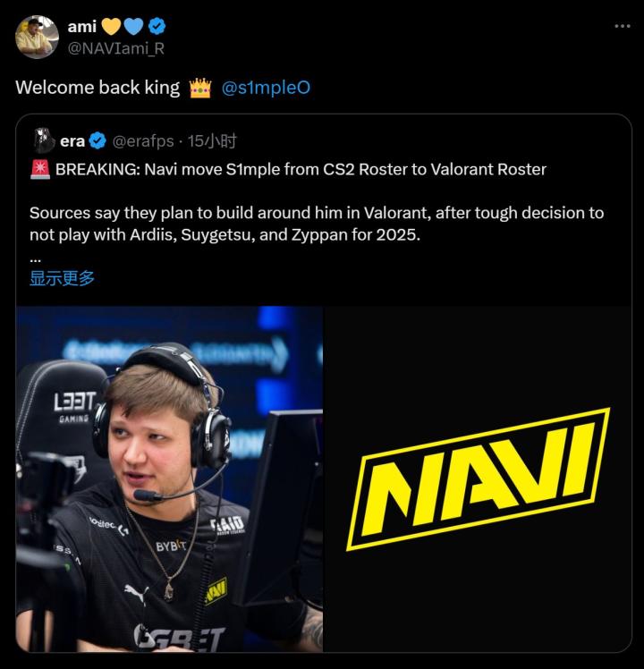Open the three-dot more options menu

[623, 26]
